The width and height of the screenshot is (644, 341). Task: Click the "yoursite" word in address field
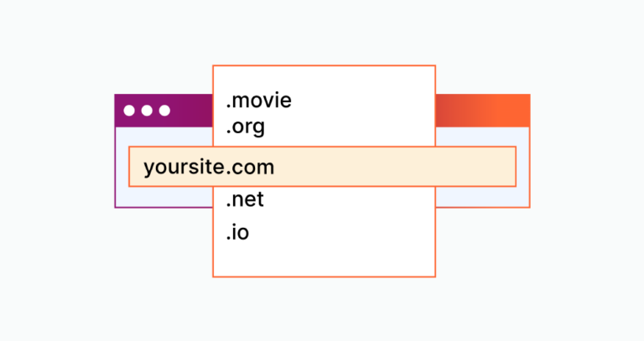coord(184,167)
